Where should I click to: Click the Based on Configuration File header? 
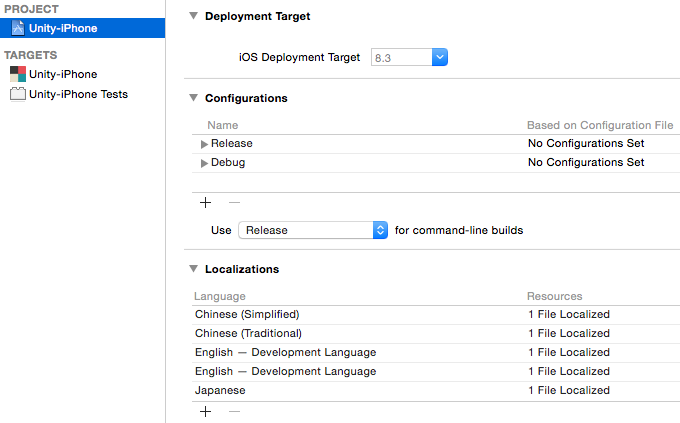coord(600,125)
